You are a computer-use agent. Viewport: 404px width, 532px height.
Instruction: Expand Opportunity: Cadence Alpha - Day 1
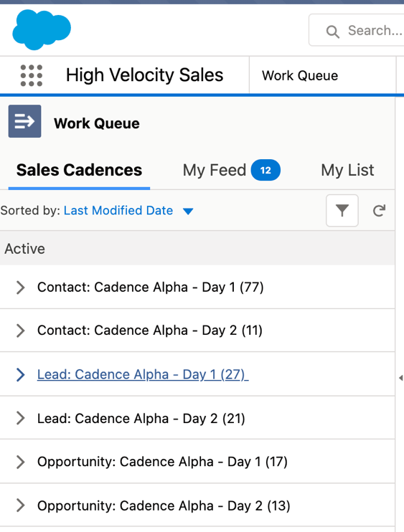pyautogui.click(x=20, y=462)
